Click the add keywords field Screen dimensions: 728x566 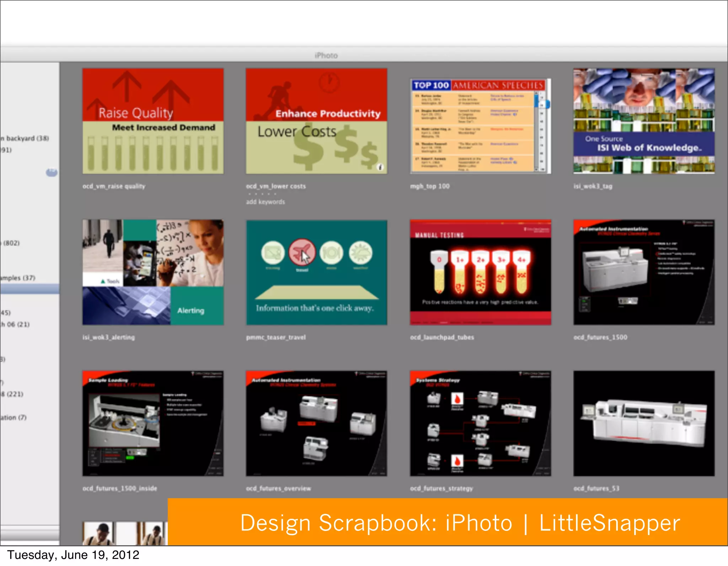[x=266, y=202]
